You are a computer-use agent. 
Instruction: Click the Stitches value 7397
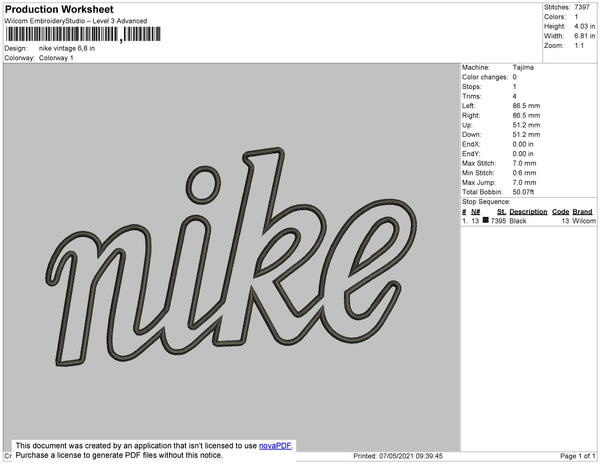click(x=582, y=7)
